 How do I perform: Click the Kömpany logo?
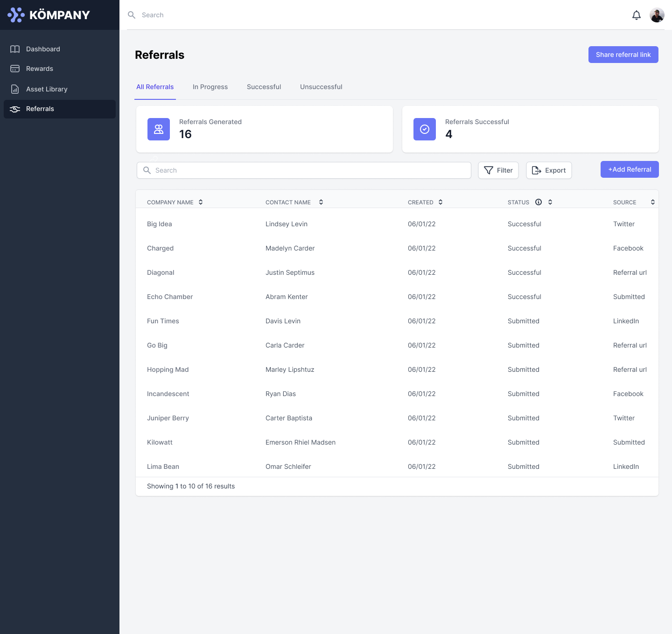pos(48,14)
